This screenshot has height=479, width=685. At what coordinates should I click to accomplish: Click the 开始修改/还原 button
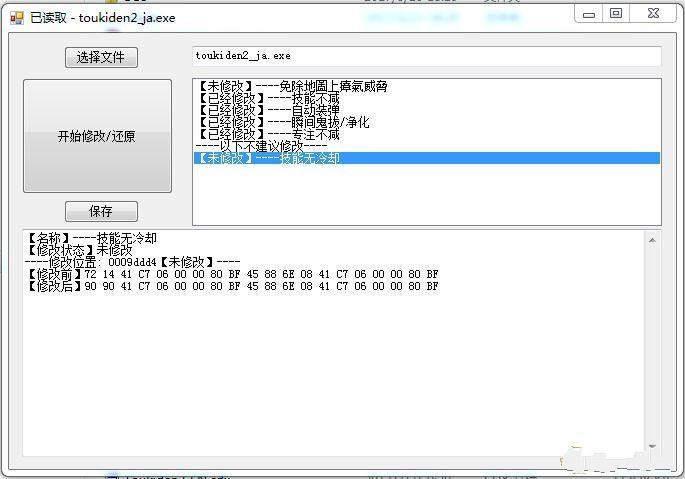[97, 136]
